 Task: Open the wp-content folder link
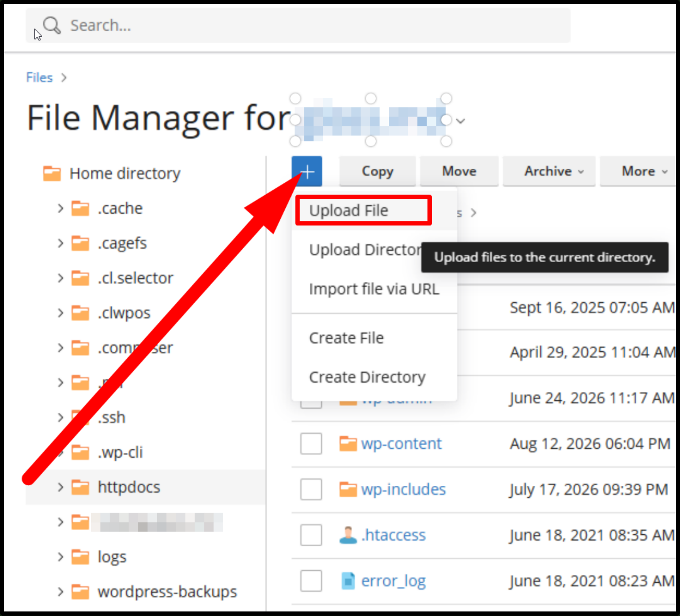[x=401, y=444]
